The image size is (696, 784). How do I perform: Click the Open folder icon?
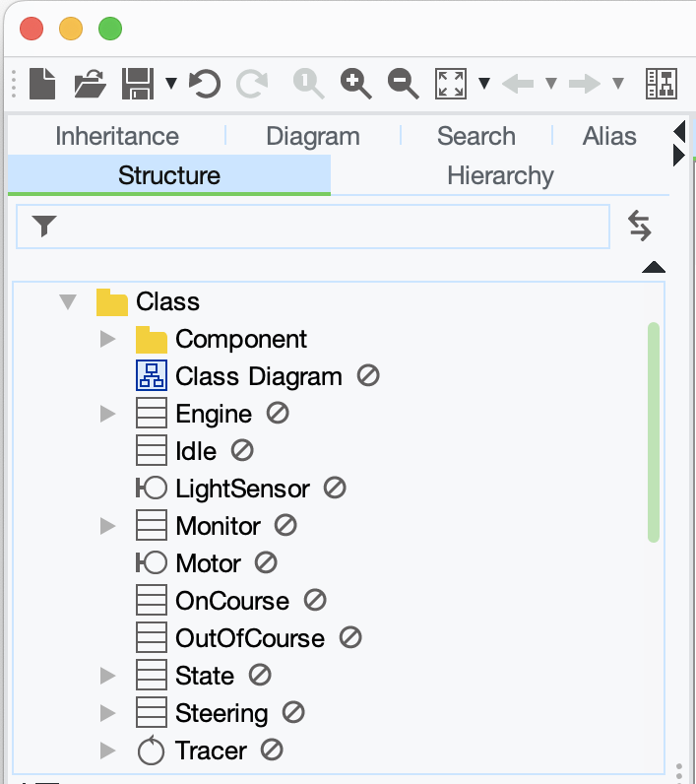91,84
